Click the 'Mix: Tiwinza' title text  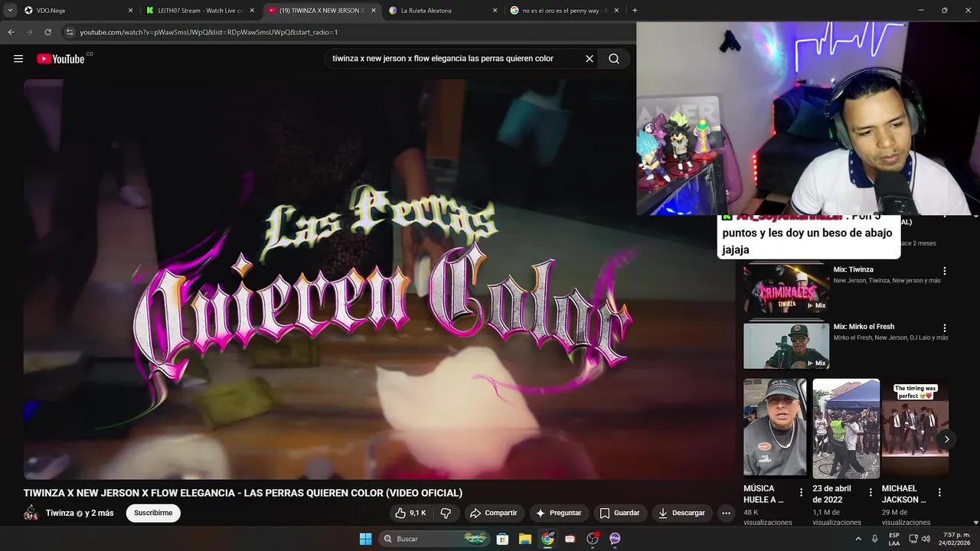[x=853, y=269]
